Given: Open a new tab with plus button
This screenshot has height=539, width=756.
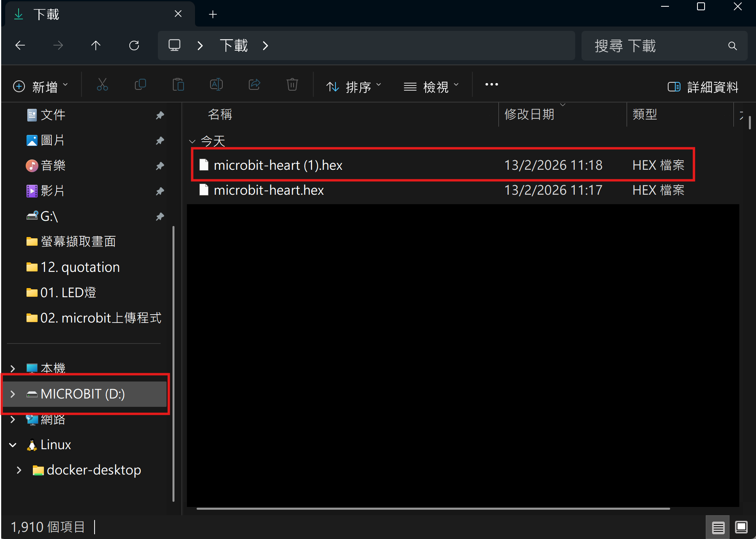Looking at the screenshot, I should coord(213,15).
